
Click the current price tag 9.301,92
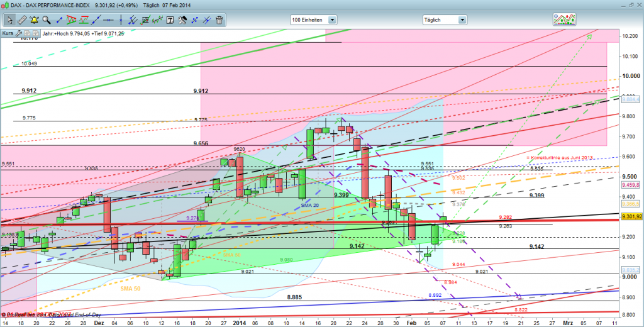(632, 216)
